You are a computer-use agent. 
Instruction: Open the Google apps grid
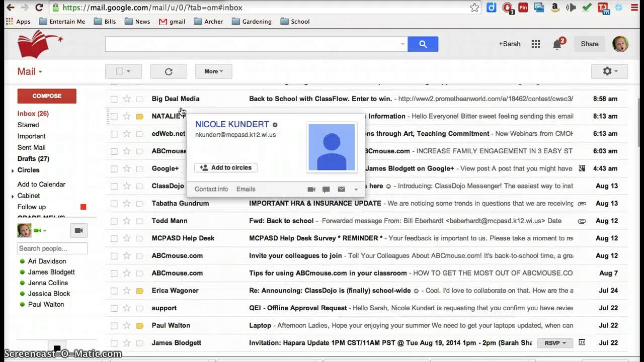point(536,44)
